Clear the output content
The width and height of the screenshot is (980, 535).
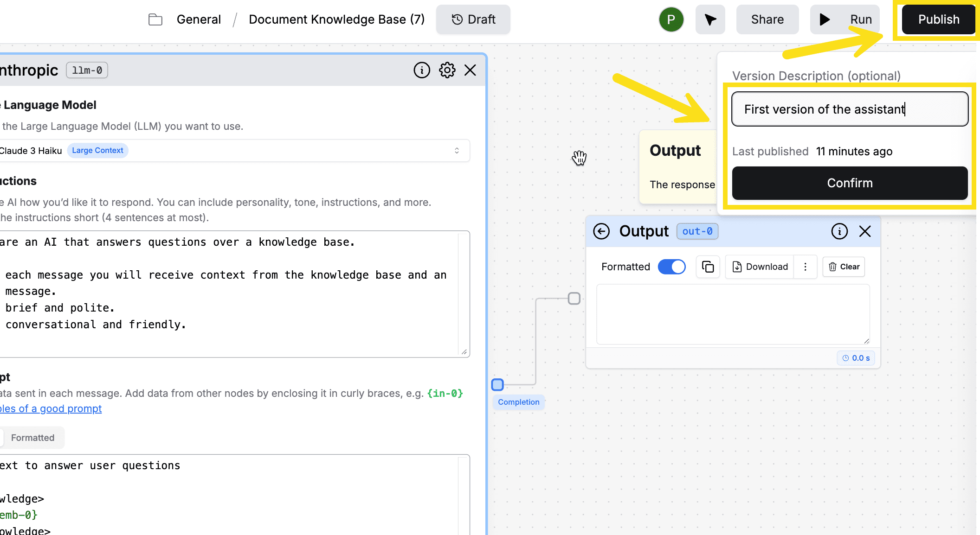[x=844, y=267]
